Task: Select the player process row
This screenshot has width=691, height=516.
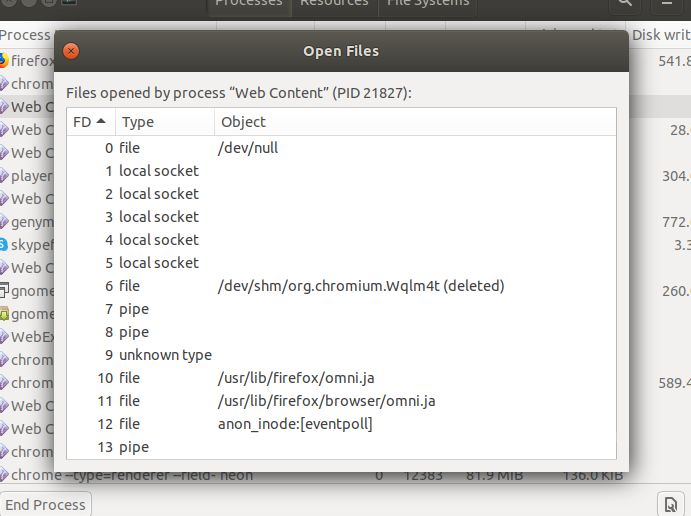Action: pyautogui.click(x=27, y=176)
